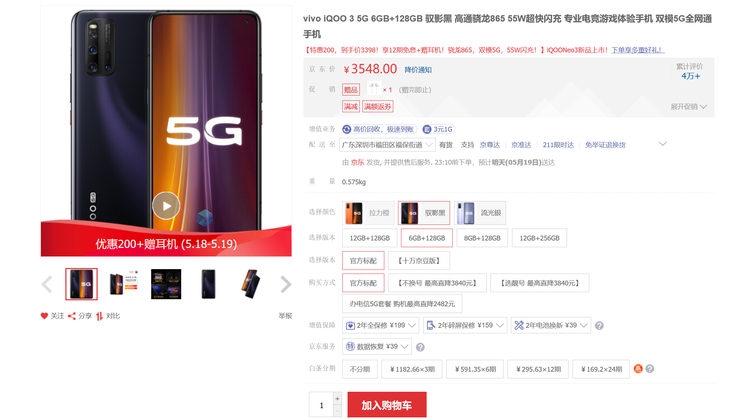Play the product video

166,205
